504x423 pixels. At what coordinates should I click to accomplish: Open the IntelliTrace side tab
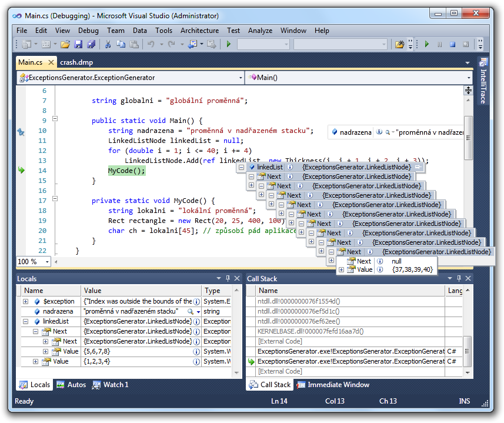[x=483, y=81]
